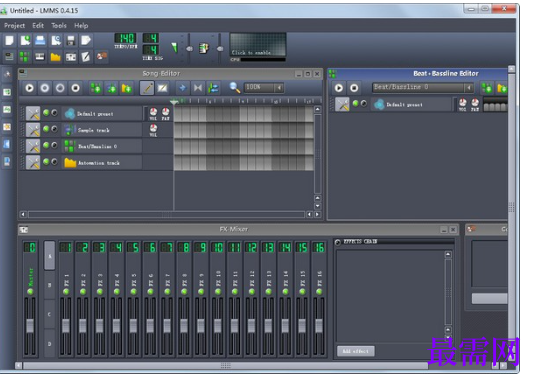The height and width of the screenshot is (383, 539).
Task: Click the master volume slider in main toolbar
Action: 189,49
